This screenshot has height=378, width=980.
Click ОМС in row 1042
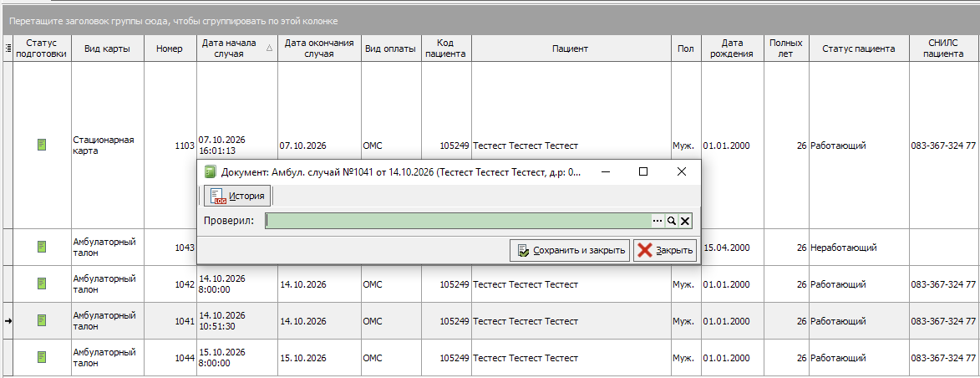click(x=391, y=284)
